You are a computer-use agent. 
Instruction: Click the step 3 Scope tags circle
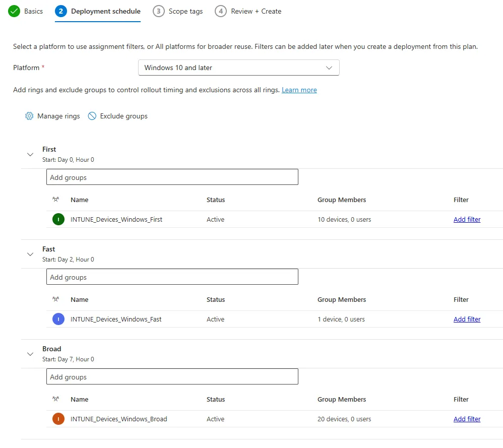158,11
